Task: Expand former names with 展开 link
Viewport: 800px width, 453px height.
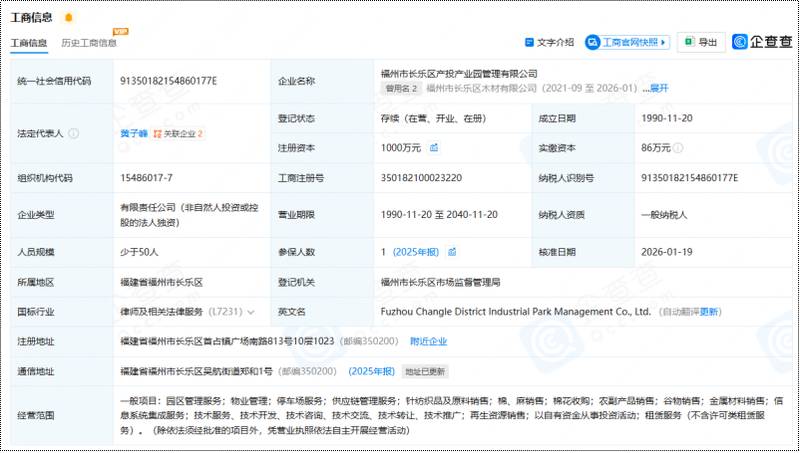Action: pyautogui.click(x=659, y=88)
